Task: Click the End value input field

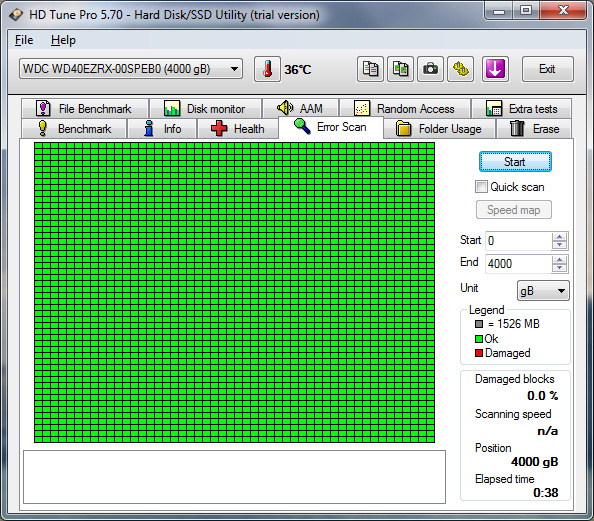Action: pyautogui.click(x=519, y=264)
